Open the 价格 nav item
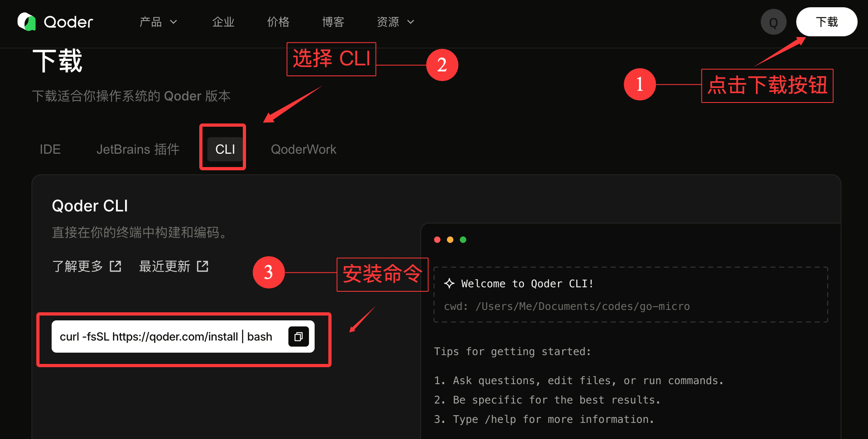 tap(278, 22)
